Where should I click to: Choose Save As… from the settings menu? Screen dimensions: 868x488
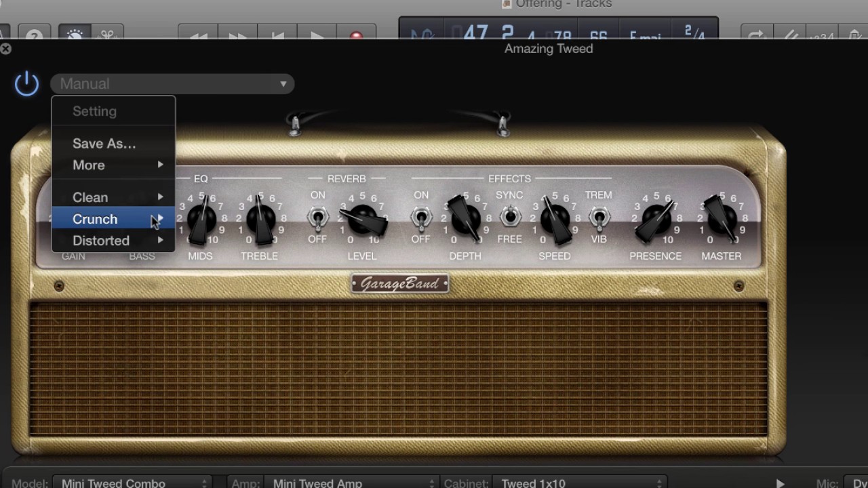click(114, 144)
